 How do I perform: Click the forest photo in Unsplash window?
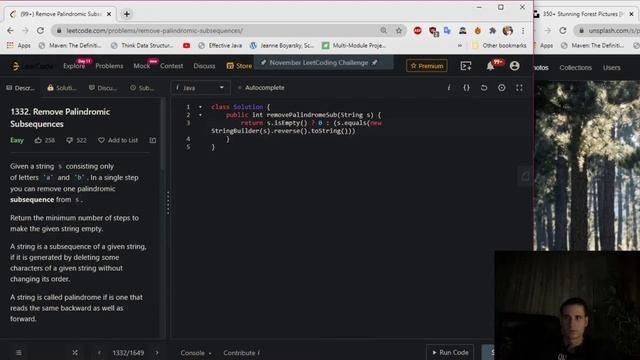click(x=587, y=165)
